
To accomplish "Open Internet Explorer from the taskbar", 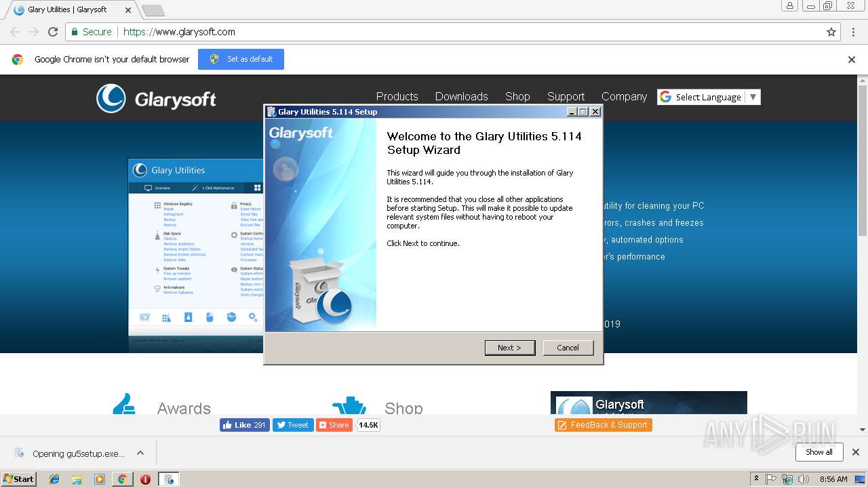I will [x=54, y=479].
